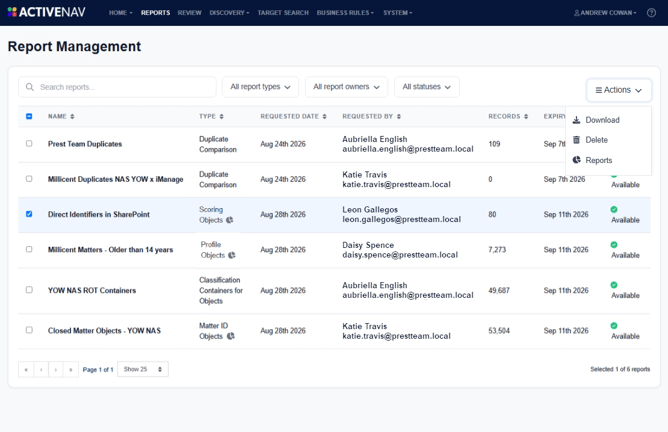Image resolution: width=668 pixels, height=432 pixels.
Task: Open the All statuses dropdown
Action: (426, 87)
